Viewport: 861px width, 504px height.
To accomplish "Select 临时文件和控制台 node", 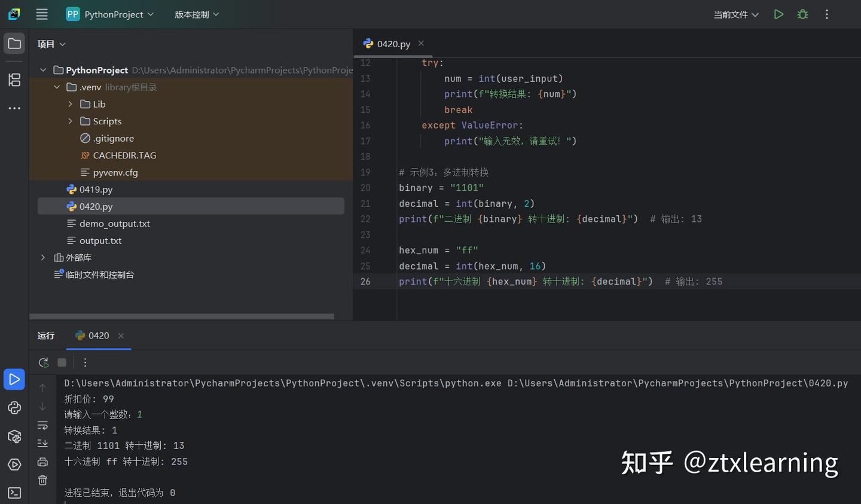I will pos(94,275).
